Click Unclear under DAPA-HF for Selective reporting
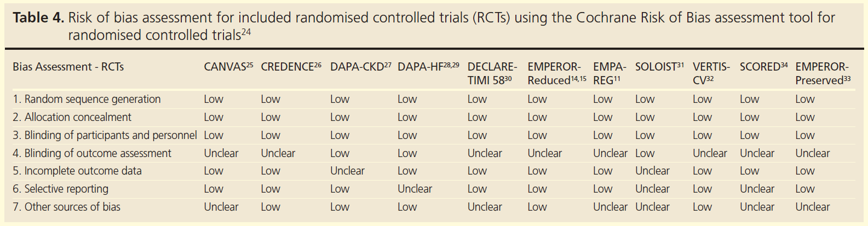 [415, 189]
